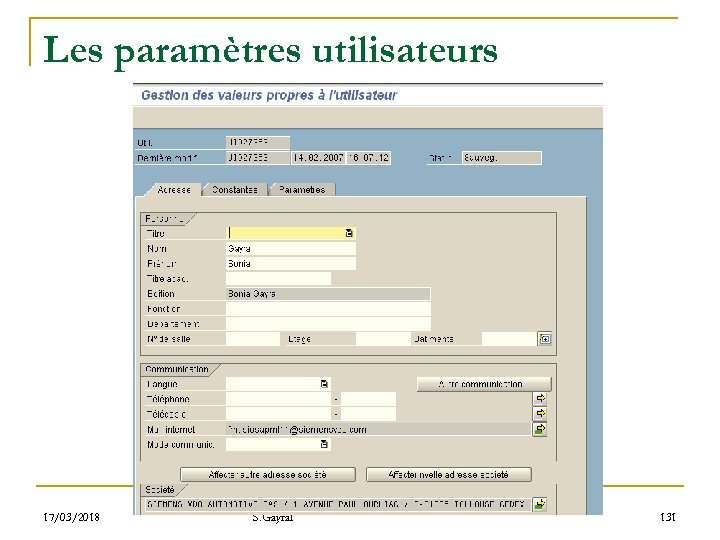
Task: Open the Paramètres tab
Action: 302,190
